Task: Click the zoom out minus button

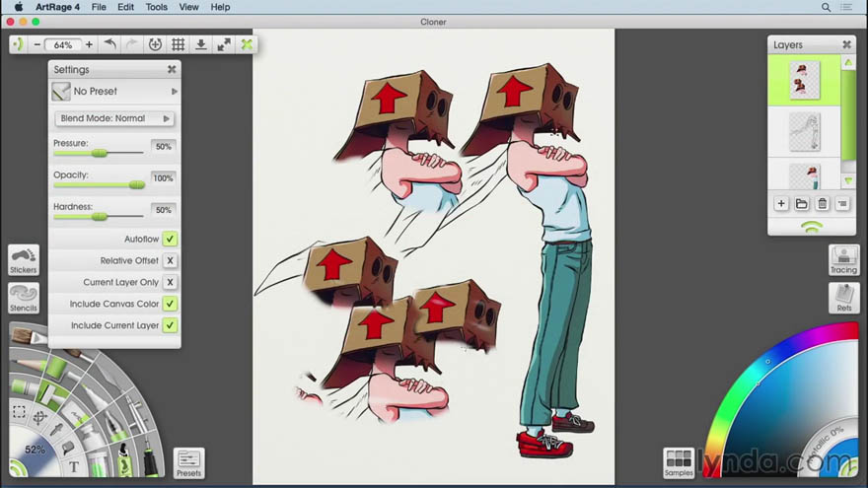Action: (37, 44)
